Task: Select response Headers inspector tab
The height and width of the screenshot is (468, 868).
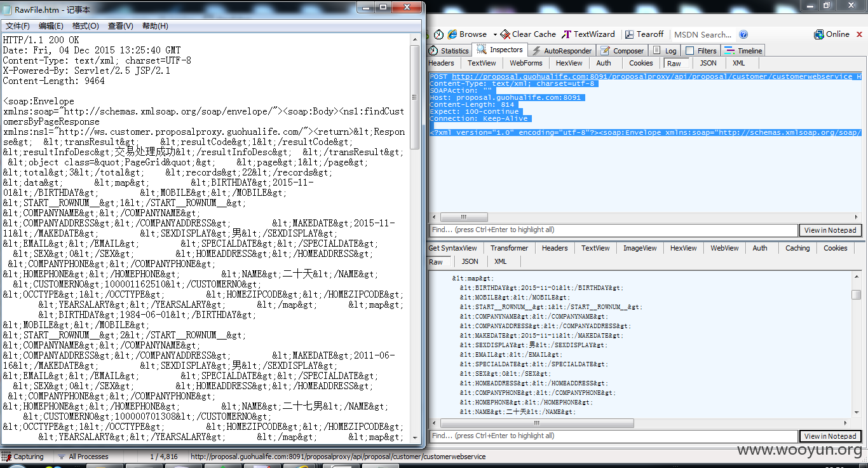Action: (555, 248)
